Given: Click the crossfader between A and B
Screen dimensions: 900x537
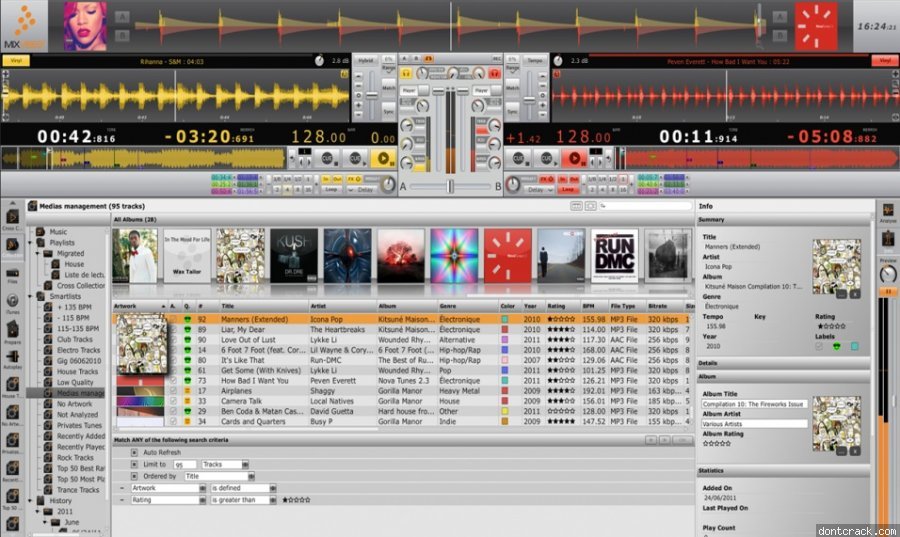Looking at the screenshot, I should pos(450,186).
